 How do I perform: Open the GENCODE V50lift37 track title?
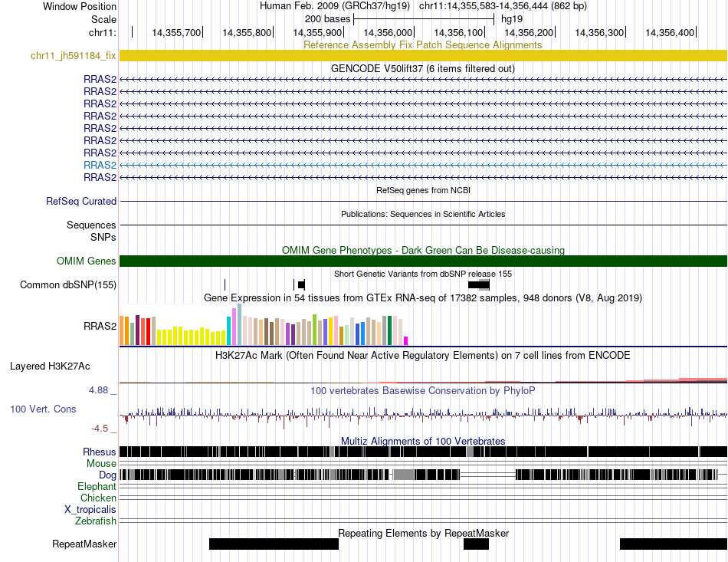[x=423, y=69]
